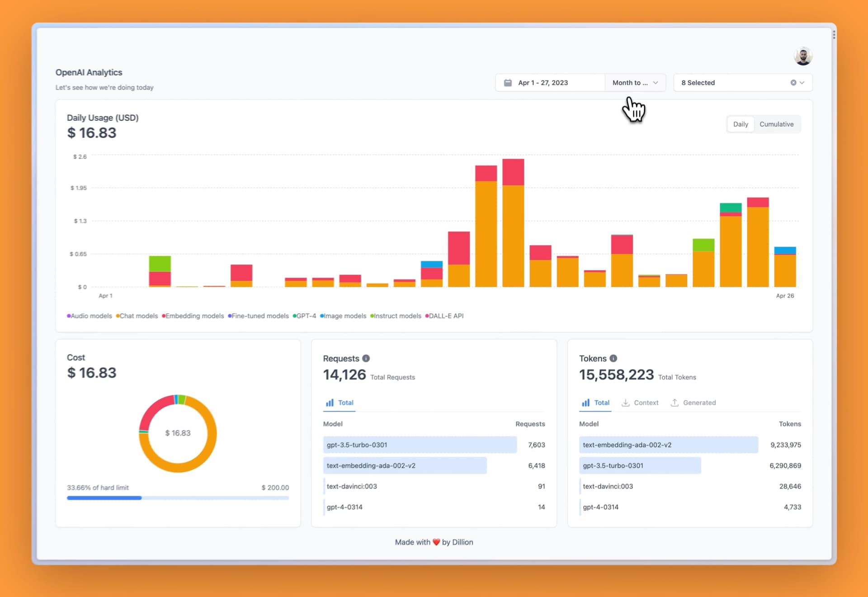Select the Total tab in the Tokens card

(595, 403)
